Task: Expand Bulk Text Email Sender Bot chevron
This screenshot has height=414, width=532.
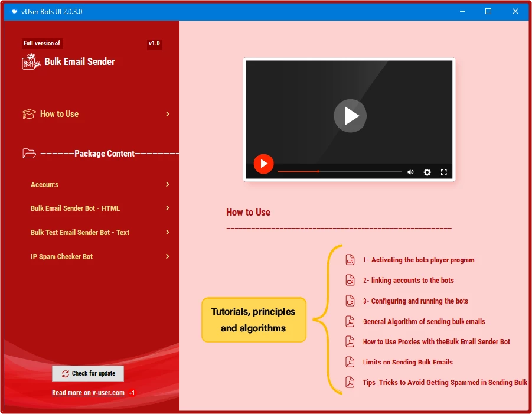Action: pos(167,232)
